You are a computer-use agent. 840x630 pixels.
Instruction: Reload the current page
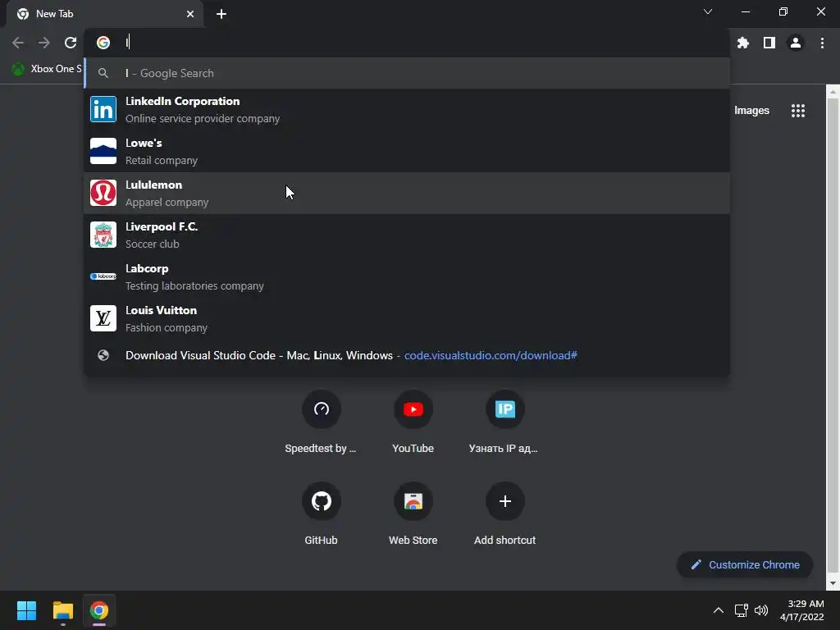[71, 43]
